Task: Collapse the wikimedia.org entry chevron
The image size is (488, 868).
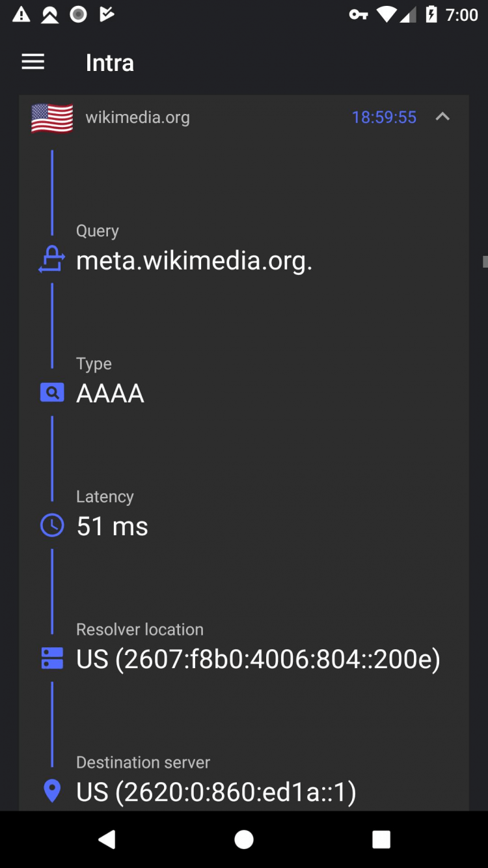Action: [x=442, y=117]
